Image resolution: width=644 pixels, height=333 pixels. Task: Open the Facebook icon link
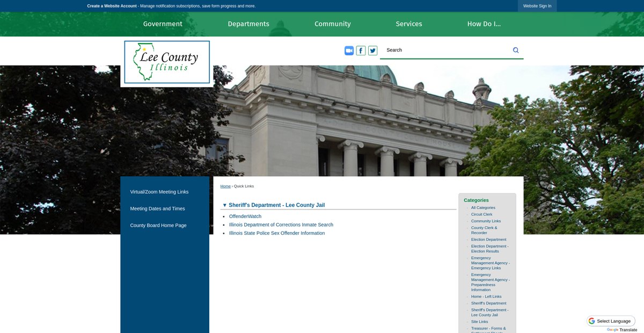point(361,50)
